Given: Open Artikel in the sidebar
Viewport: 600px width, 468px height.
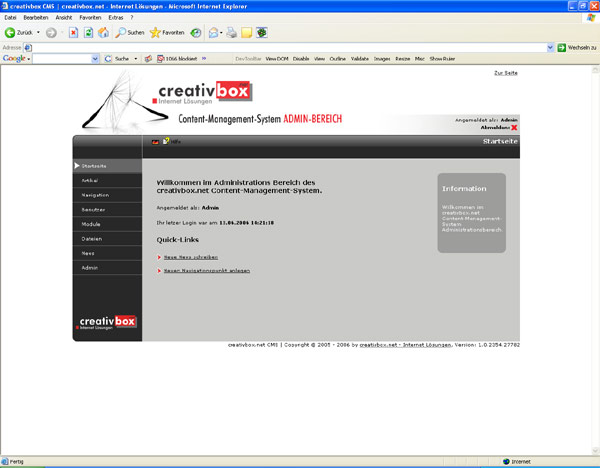Looking at the screenshot, I should click(x=107, y=181).
